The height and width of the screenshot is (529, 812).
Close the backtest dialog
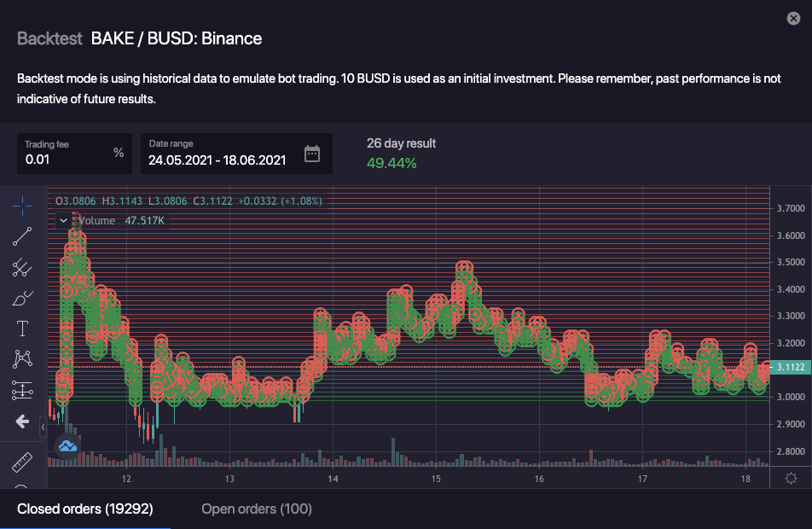point(793,19)
